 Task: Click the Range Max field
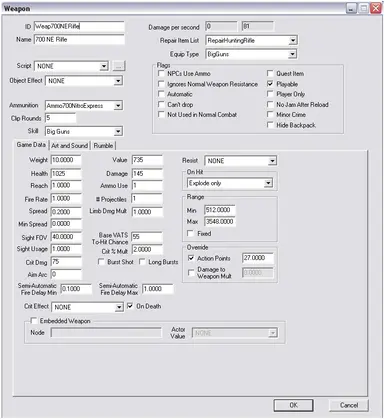(x=220, y=222)
